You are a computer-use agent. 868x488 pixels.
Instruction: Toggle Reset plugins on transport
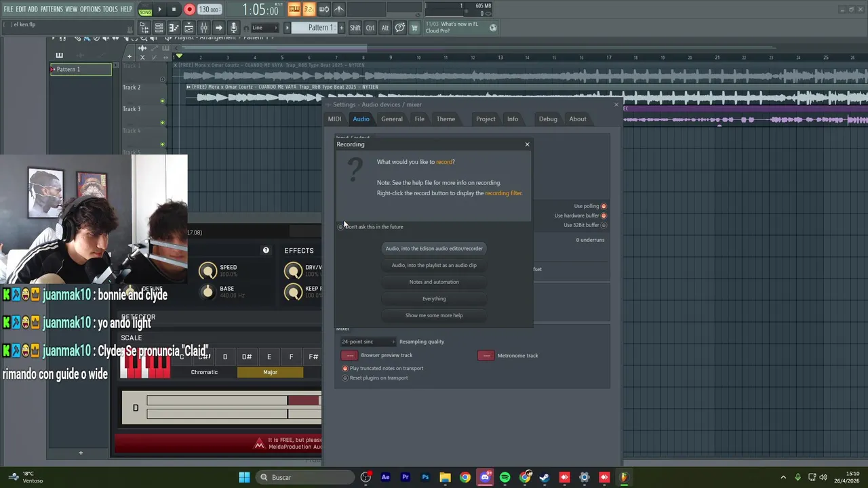point(345,378)
